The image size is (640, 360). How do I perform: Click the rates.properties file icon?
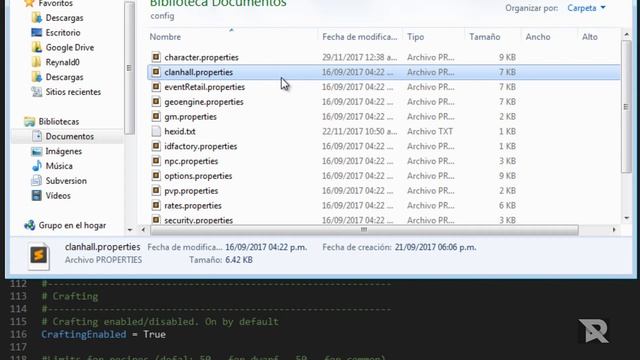[x=156, y=205]
